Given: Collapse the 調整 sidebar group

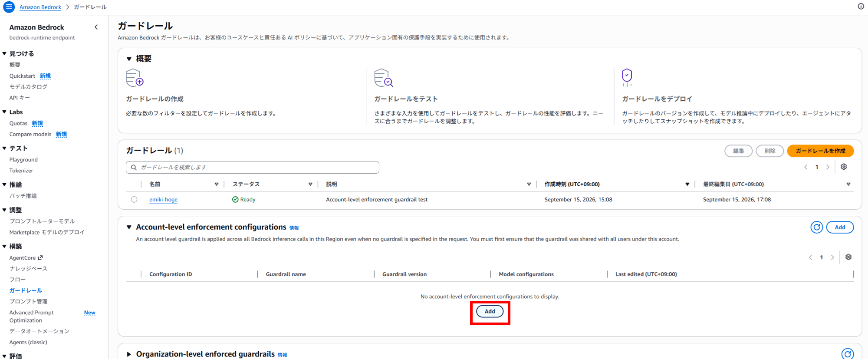Looking at the screenshot, I should click(x=4, y=210).
